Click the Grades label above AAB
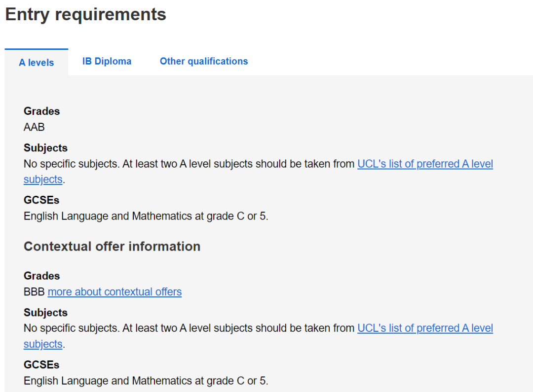This screenshot has height=392, width=533. [41, 111]
